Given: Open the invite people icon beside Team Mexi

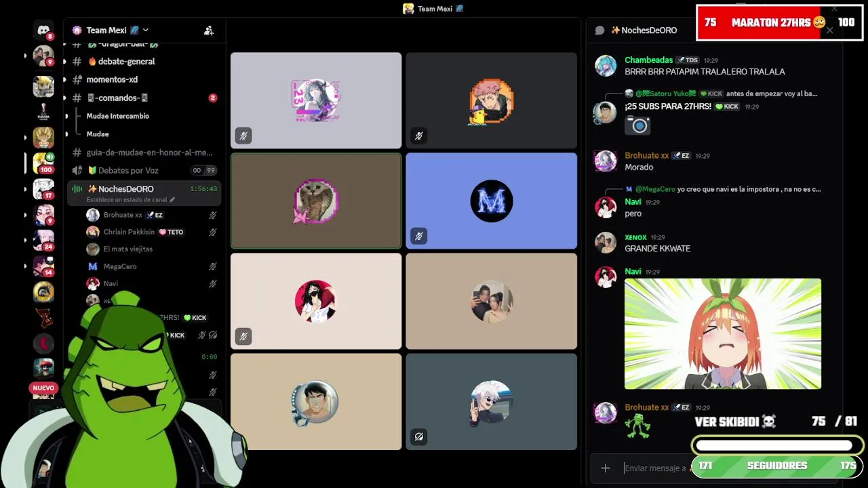Looking at the screenshot, I should (209, 30).
